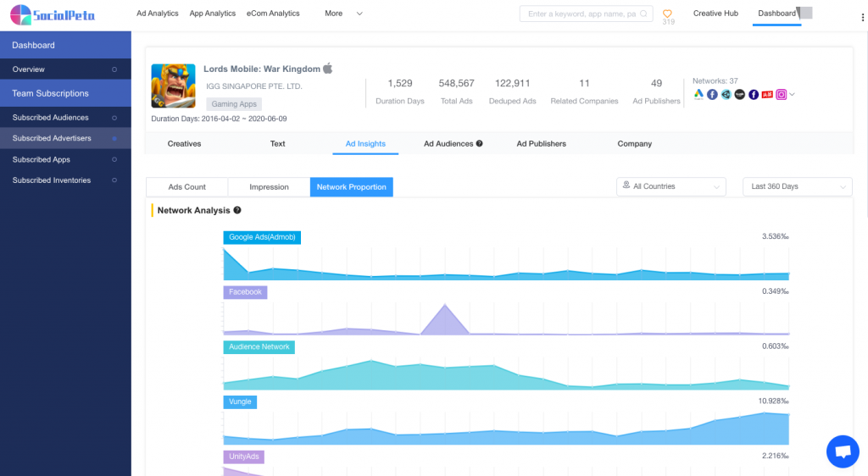Open App Analytics menu
868x476 pixels.
coord(213,14)
